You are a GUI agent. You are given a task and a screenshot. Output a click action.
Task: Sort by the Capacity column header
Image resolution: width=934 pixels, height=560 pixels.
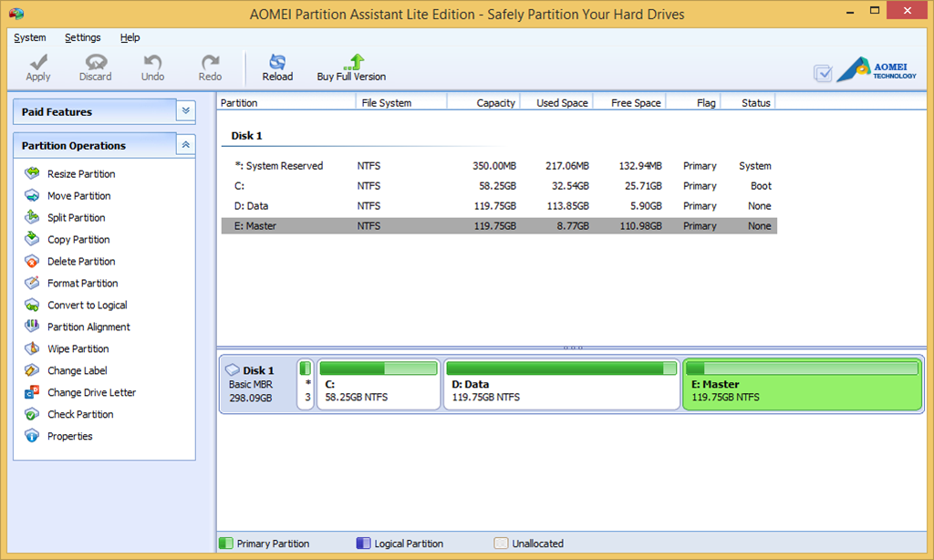tap(483, 102)
